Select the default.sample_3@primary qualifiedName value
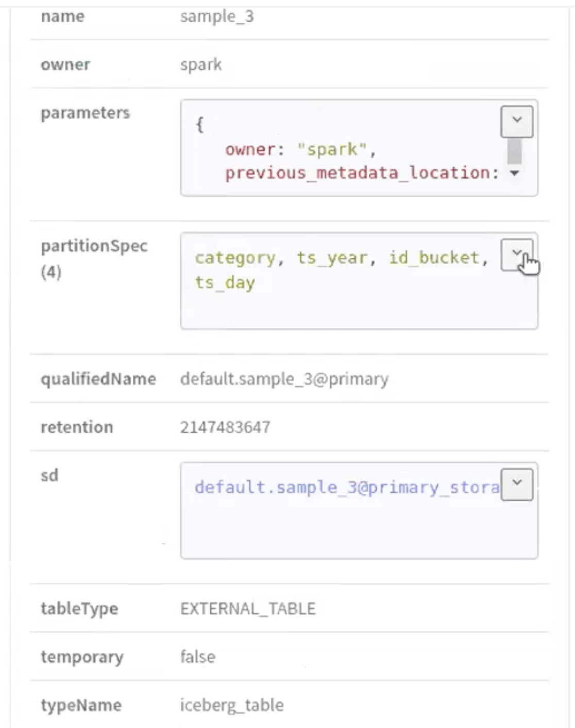This screenshot has width=575, height=728. coord(284,379)
